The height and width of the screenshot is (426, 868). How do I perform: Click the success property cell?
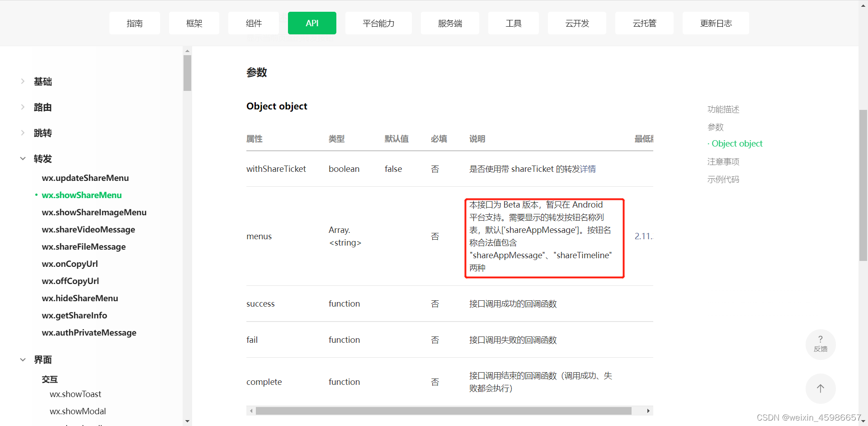click(260, 303)
